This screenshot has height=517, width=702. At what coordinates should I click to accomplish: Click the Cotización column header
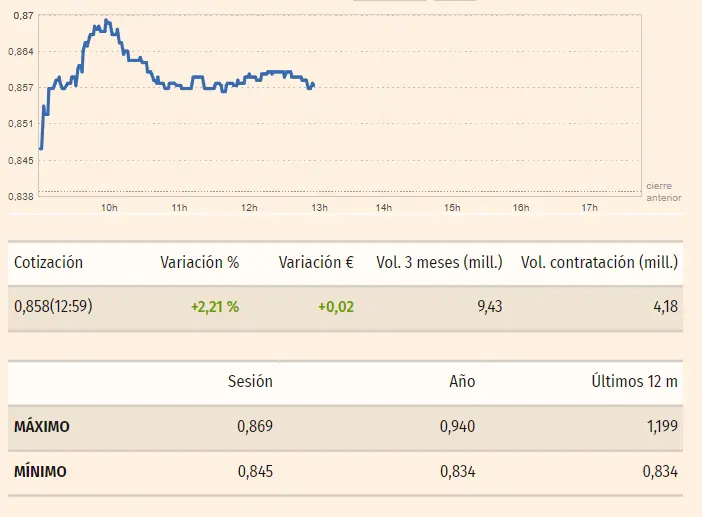(48, 263)
